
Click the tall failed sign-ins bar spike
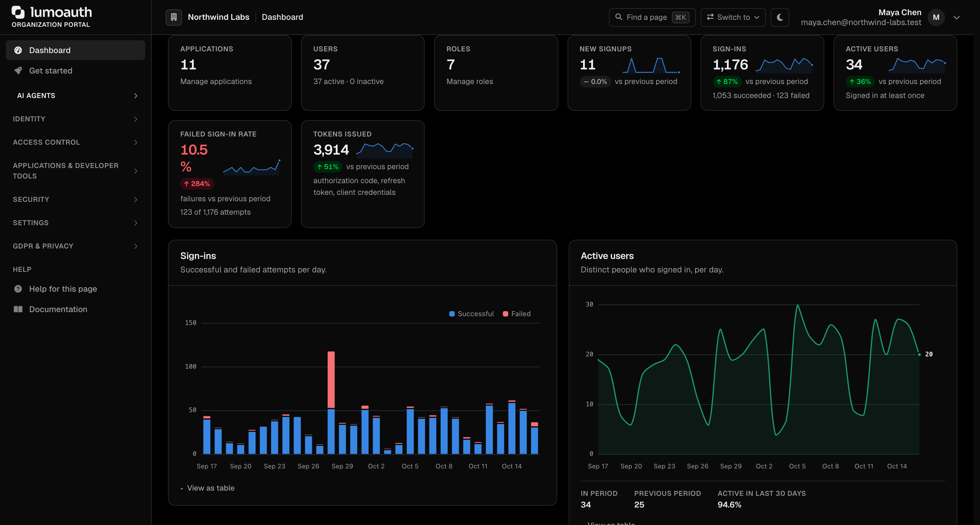331,380
